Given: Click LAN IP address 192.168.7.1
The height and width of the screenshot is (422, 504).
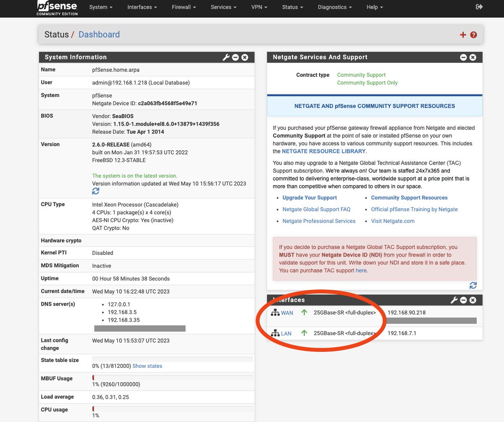Looking at the screenshot, I should pyautogui.click(x=402, y=333).
